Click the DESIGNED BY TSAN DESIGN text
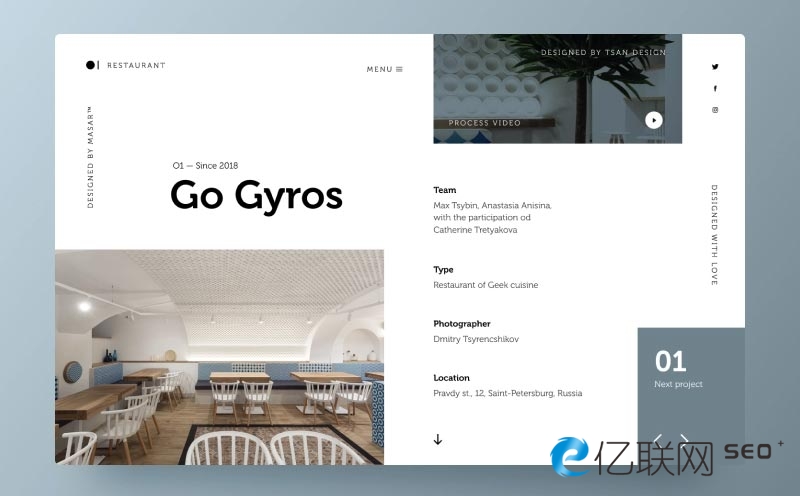Screen dimensions: 800x496 (603, 52)
